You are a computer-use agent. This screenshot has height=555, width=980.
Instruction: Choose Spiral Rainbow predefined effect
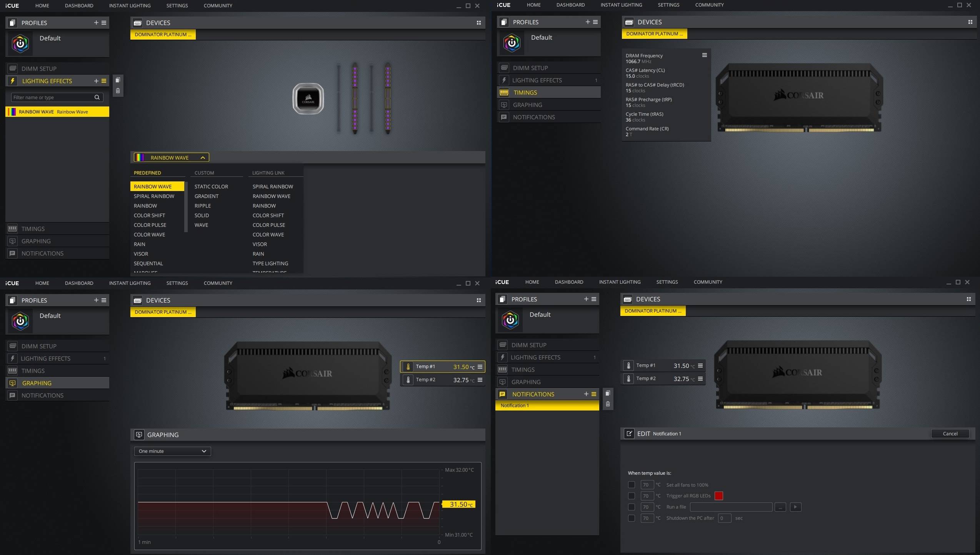[154, 196]
